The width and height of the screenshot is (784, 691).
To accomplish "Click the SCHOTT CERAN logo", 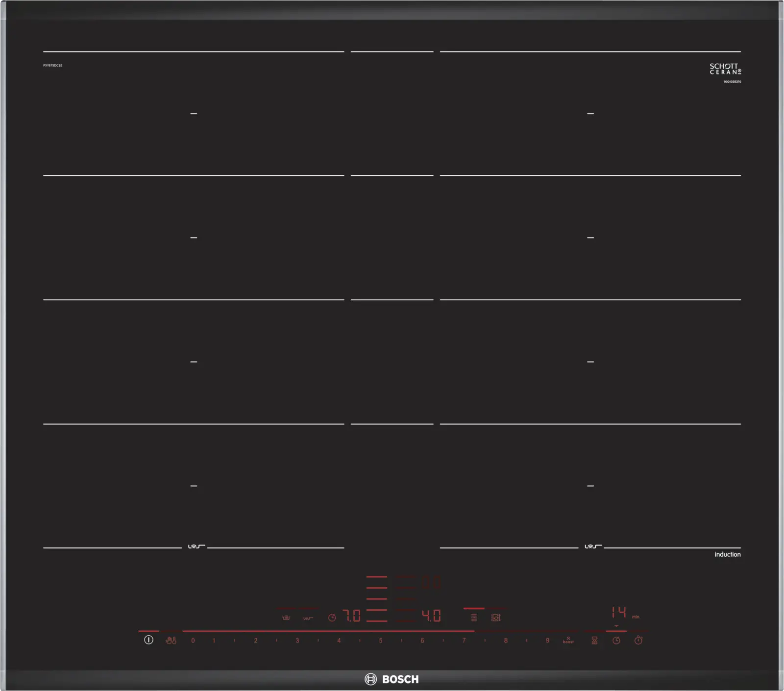I will (725, 69).
